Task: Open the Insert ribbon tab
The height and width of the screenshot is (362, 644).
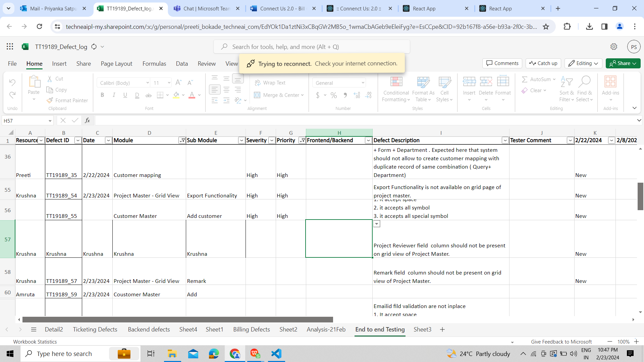Action: 59,64
